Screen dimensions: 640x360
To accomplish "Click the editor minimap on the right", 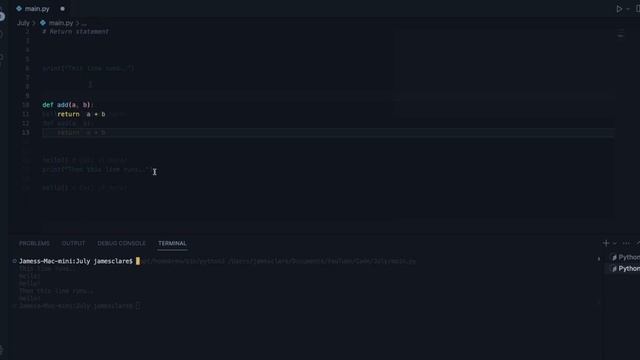I will coord(621,35).
